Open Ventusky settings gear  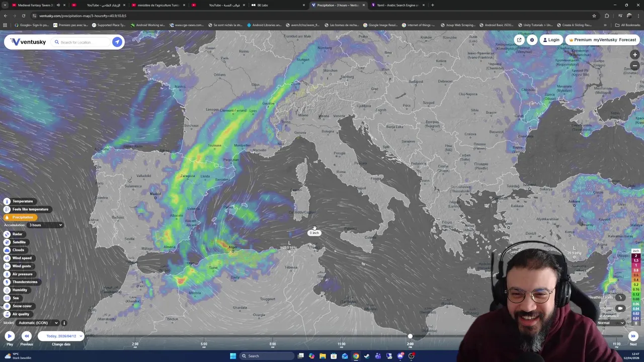[x=532, y=40]
